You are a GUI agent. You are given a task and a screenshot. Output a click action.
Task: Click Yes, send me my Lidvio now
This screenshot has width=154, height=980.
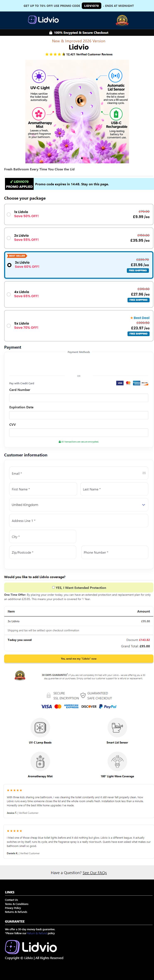pos(79,659)
